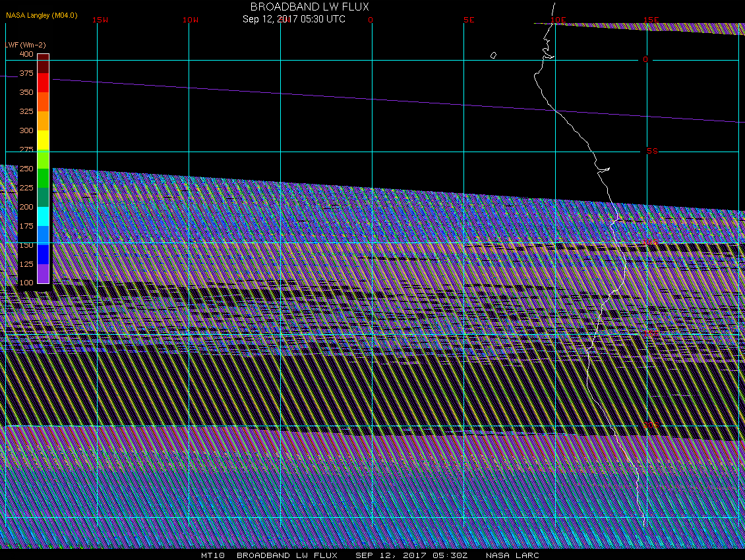
Task: Click the "15W" longitude label
Action: [100, 20]
